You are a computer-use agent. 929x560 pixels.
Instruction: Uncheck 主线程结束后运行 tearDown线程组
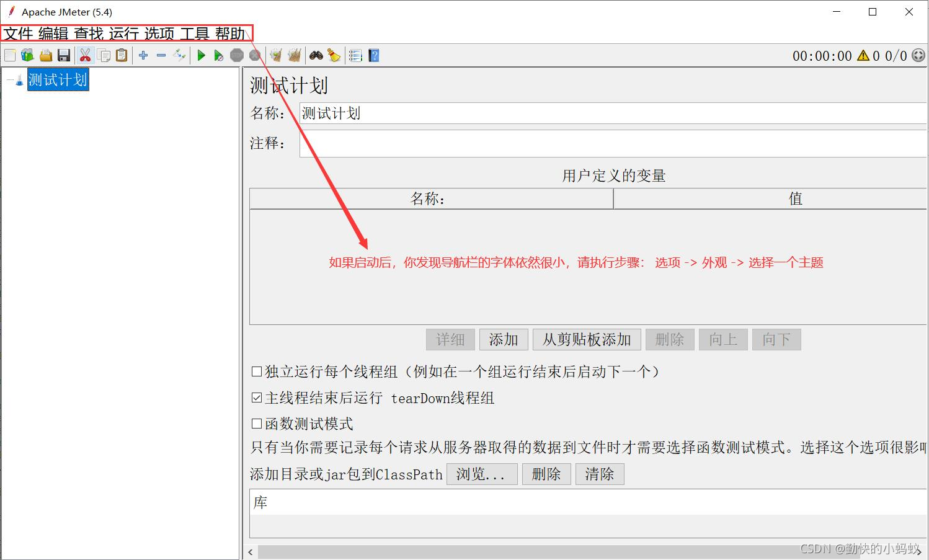tap(257, 398)
